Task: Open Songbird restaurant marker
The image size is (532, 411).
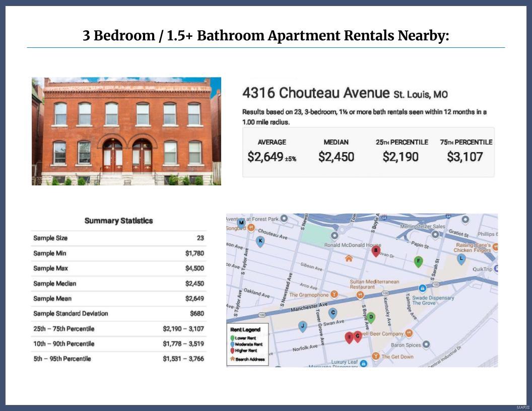Action: pyautogui.click(x=251, y=228)
